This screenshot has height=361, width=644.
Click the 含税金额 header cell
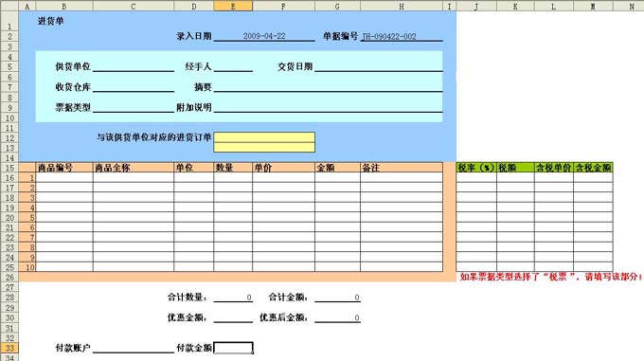click(593, 168)
